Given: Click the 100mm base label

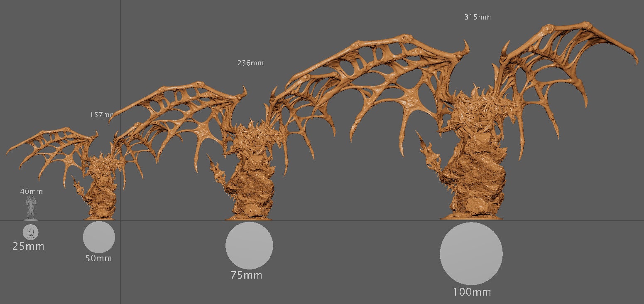Looking at the screenshot, I should pyautogui.click(x=472, y=292).
